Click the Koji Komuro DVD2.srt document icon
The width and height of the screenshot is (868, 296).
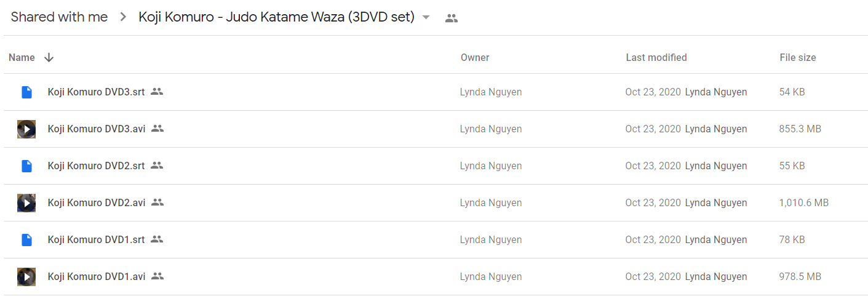(26, 166)
